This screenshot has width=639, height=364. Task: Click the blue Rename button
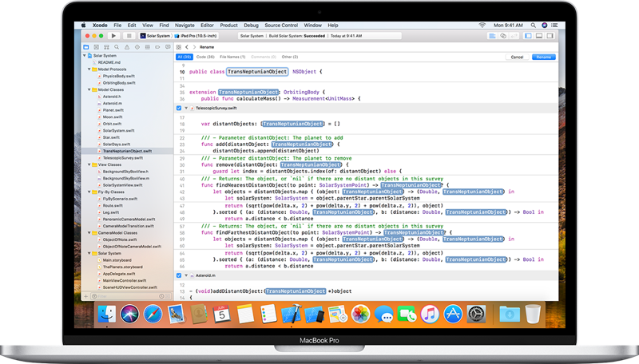[543, 57]
